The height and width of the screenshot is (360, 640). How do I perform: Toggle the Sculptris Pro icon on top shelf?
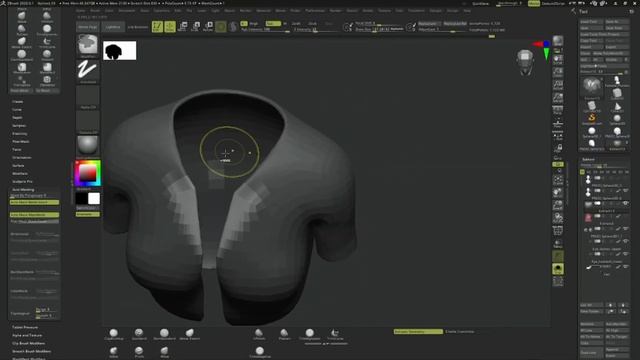(233, 27)
